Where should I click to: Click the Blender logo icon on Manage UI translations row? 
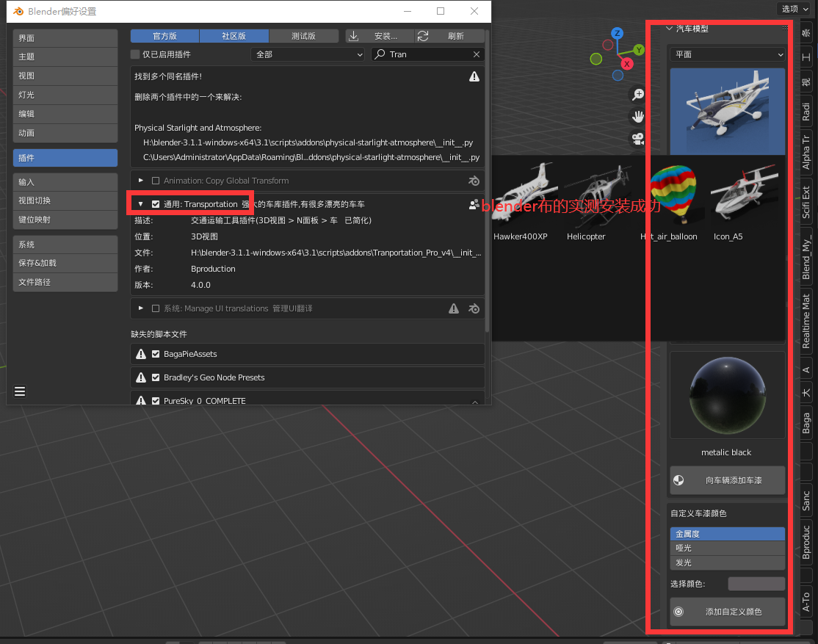tap(474, 308)
